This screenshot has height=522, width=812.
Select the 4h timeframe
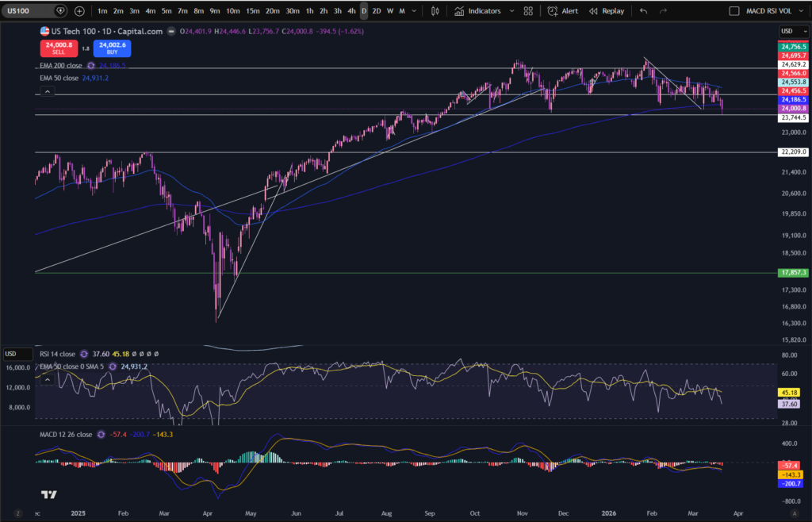(x=351, y=11)
